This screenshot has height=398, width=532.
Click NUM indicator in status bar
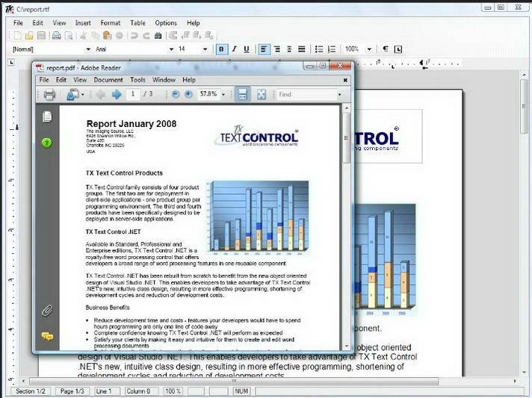tap(241, 391)
